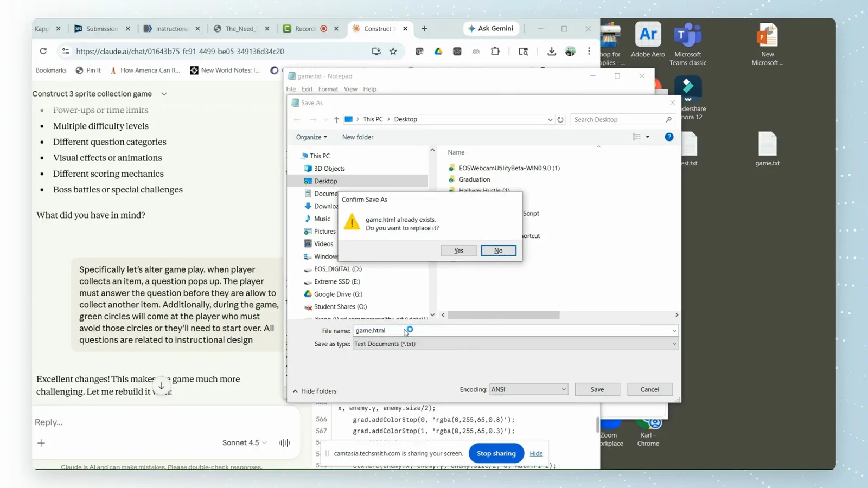Viewport: 868px width, 488px height.
Task: Select Extreme SSD (E:) drive
Action: [337, 281]
